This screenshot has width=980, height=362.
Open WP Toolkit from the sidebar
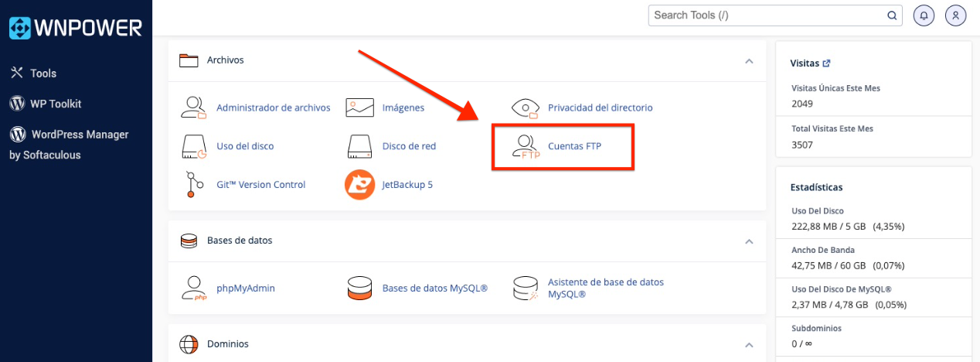point(55,104)
